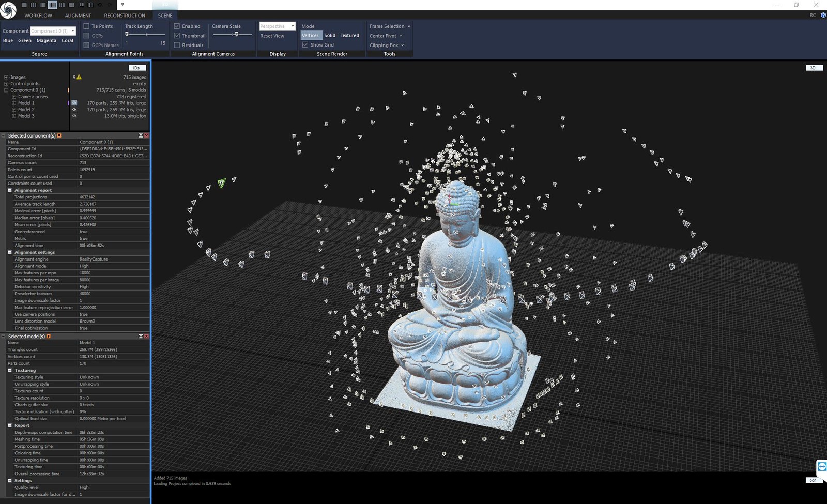
Task: Collapse the Component 0 (1) tree node
Action: coord(5,89)
